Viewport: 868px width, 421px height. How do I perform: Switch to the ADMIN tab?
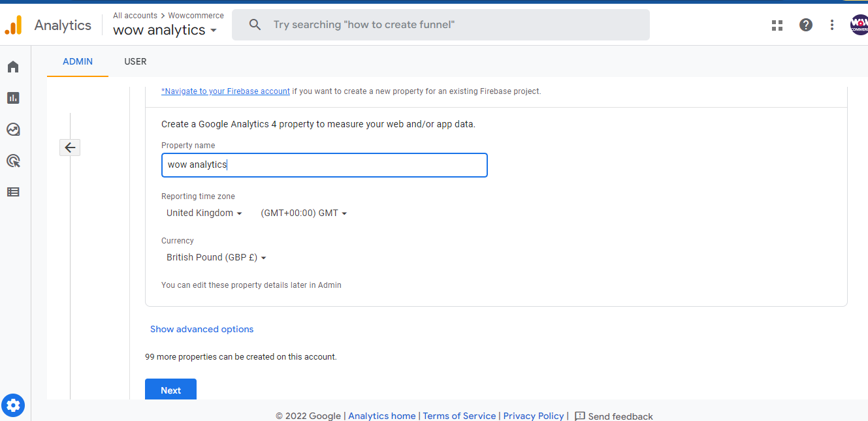tap(78, 61)
